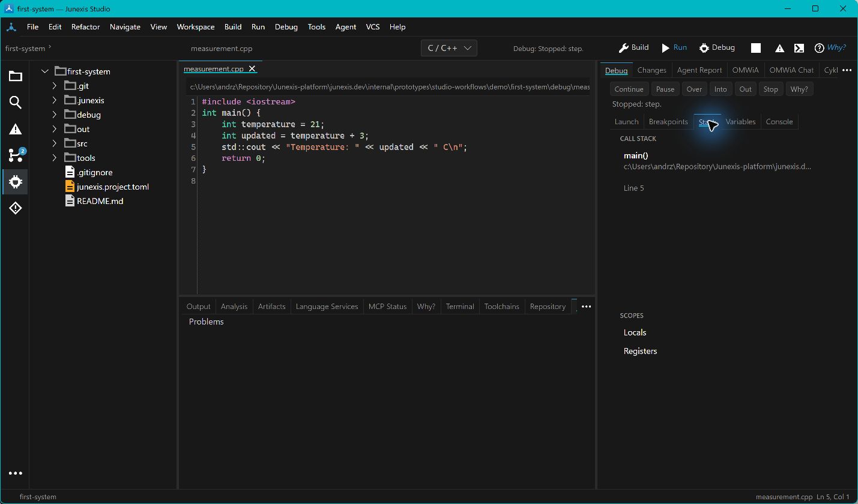858x504 pixels.
Task: Open the terminal prompt icon in the toolbar
Action: pyautogui.click(x=799, y=48)
